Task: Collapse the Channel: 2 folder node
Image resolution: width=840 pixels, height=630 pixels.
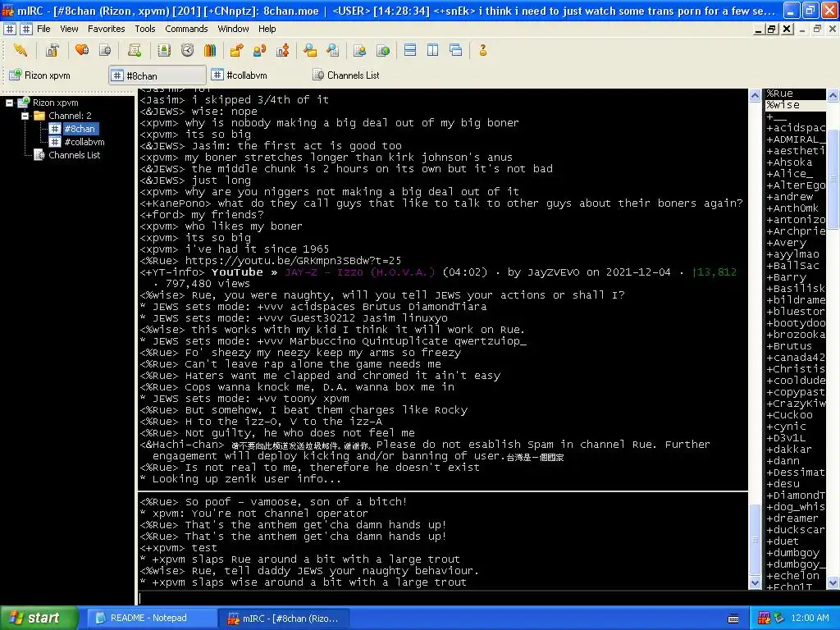Action: [25, 116]
